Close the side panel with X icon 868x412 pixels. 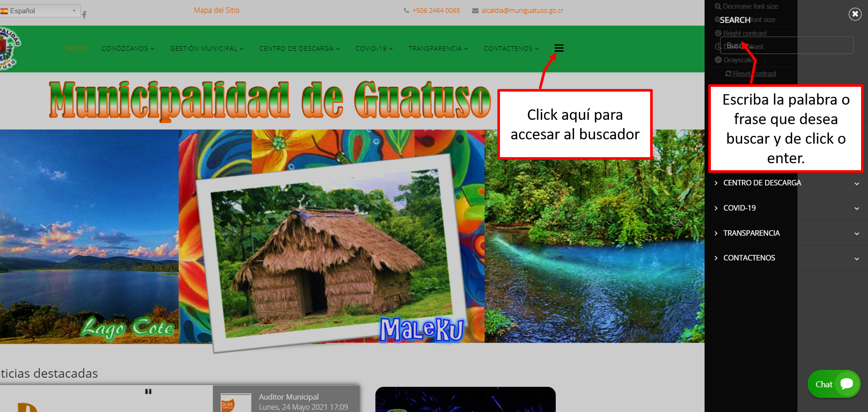coord(855,14)
